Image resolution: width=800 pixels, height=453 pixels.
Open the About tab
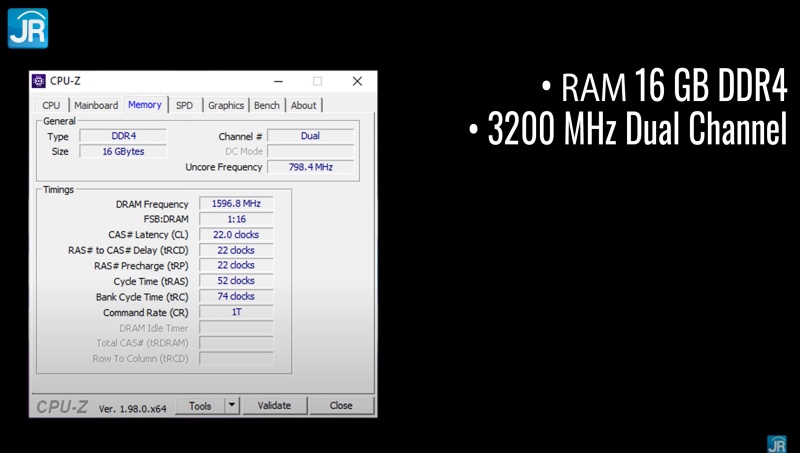coord(304,106)
